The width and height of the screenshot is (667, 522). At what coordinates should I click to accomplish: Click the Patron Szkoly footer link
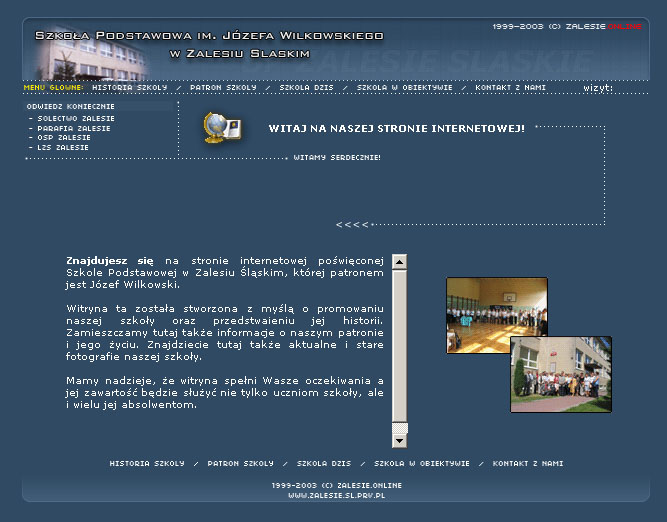click(x=240, y=463)
